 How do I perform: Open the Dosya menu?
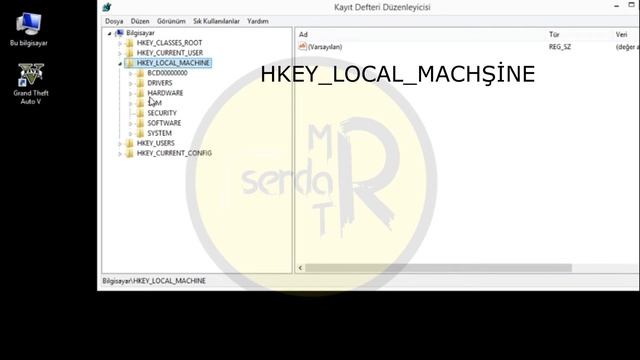[x=114, y=21]
